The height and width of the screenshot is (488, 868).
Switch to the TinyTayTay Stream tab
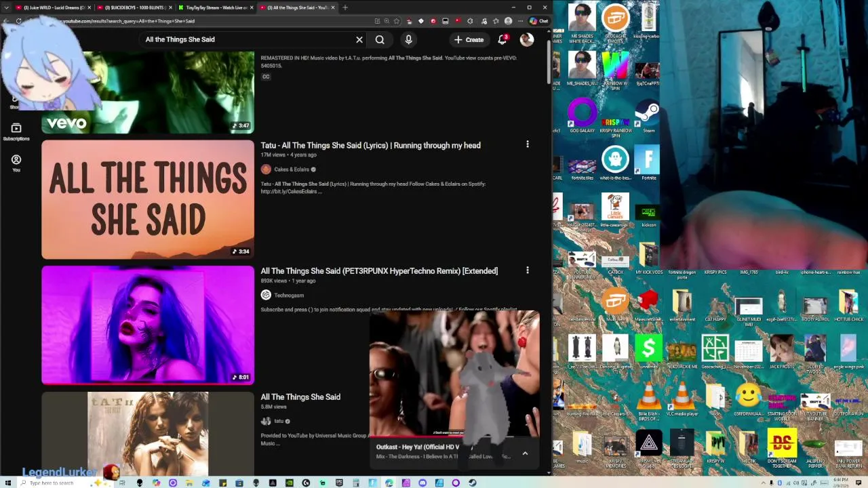[214, 7]
